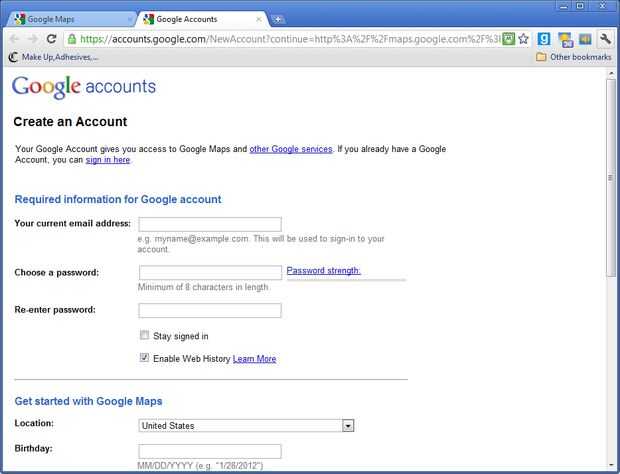Switch to the Google Maps tab
620x474 pixels.
70,19
